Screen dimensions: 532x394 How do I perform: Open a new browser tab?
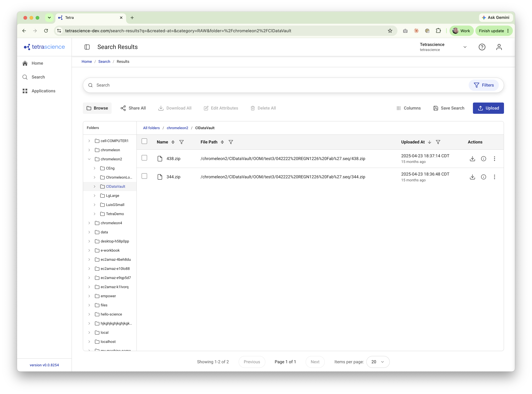coord(132,18)
